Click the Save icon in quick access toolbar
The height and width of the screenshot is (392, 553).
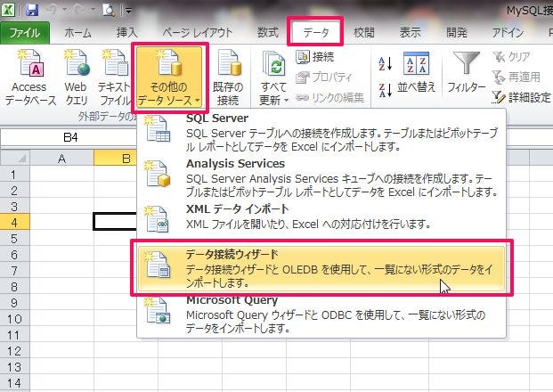pyautogui.click(x=32, y=10)
